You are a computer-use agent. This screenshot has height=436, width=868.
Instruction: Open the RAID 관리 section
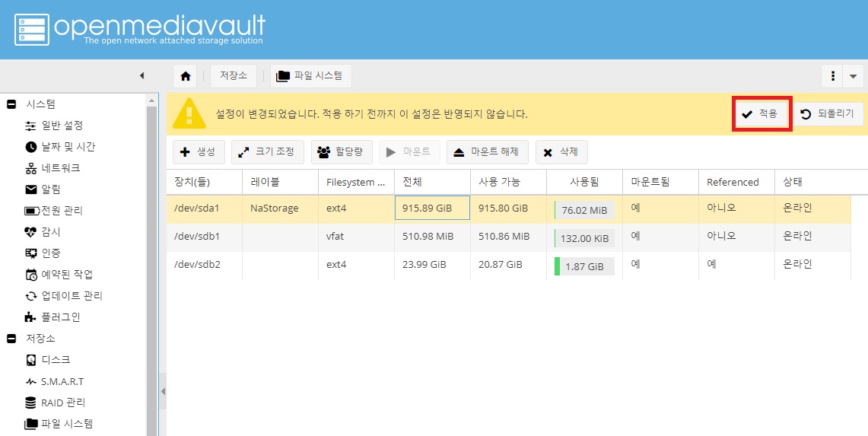click(x=62, y=403)
